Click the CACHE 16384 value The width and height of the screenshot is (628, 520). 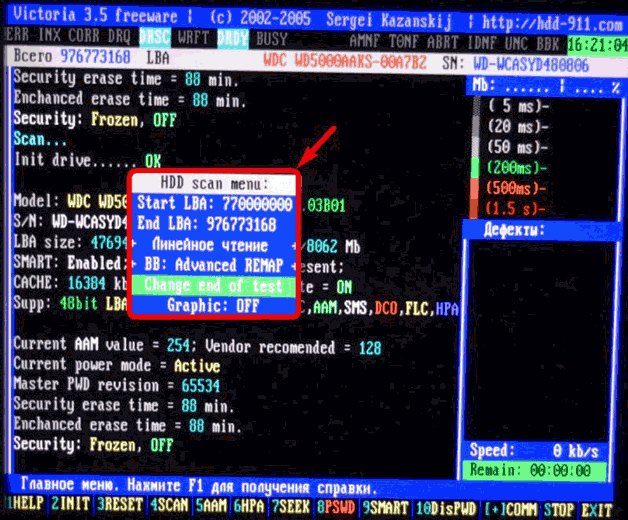pyautogui.click(x=87, y=283)
